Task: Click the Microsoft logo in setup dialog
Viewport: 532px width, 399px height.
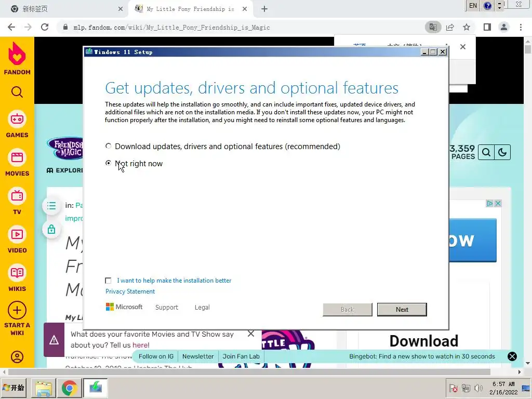Action: 124,307
